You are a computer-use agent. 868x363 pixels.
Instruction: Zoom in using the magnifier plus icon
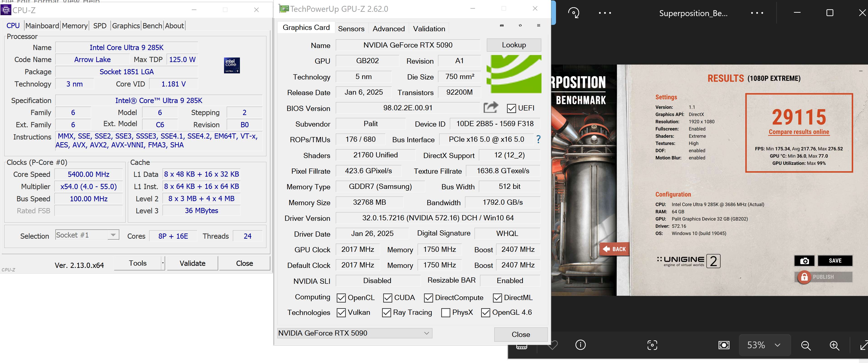point(834,345)
